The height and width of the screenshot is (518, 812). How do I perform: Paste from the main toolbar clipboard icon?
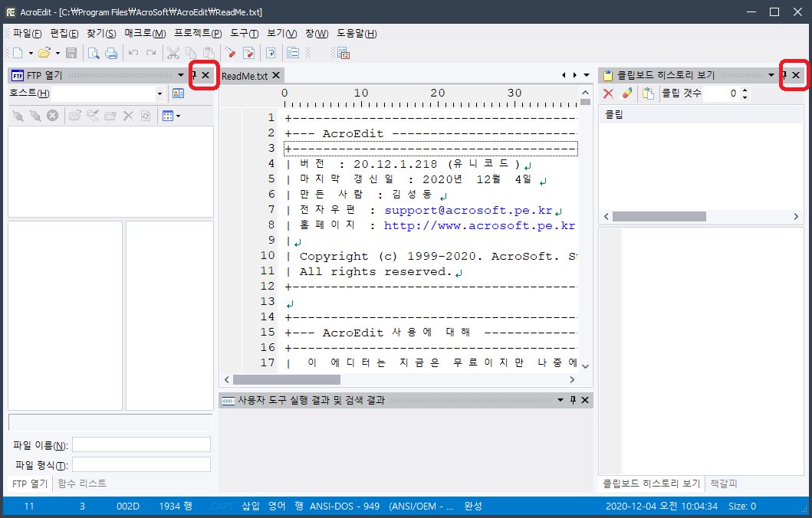coord(209,53)
